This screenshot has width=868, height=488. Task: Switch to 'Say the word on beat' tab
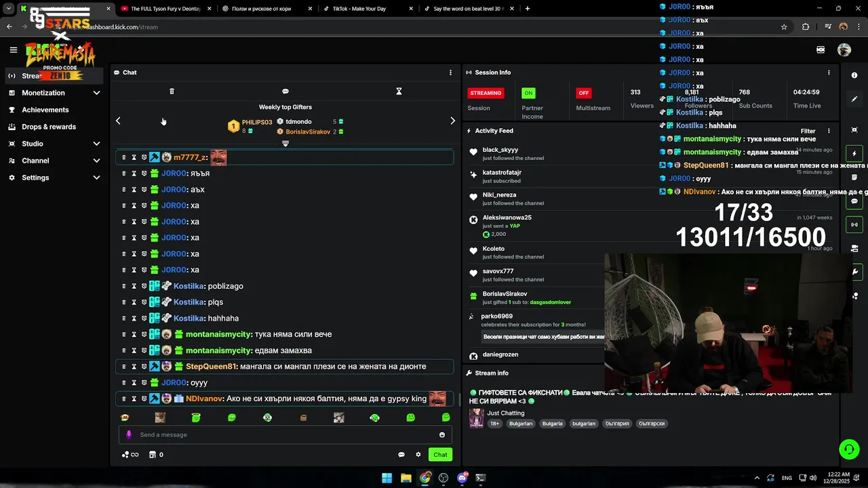click(x=468, y=9)
